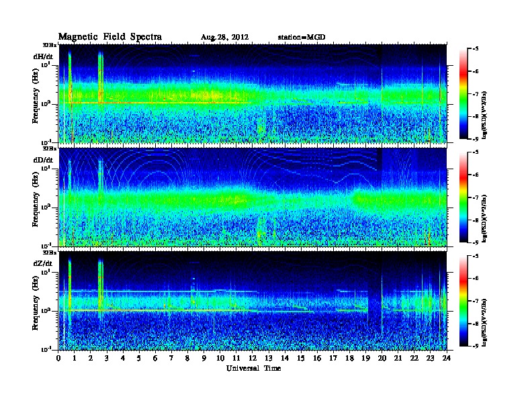Click hour tick label "18" on time axis
The width and height of the screenshot is (532, 411).
[350, 358]
